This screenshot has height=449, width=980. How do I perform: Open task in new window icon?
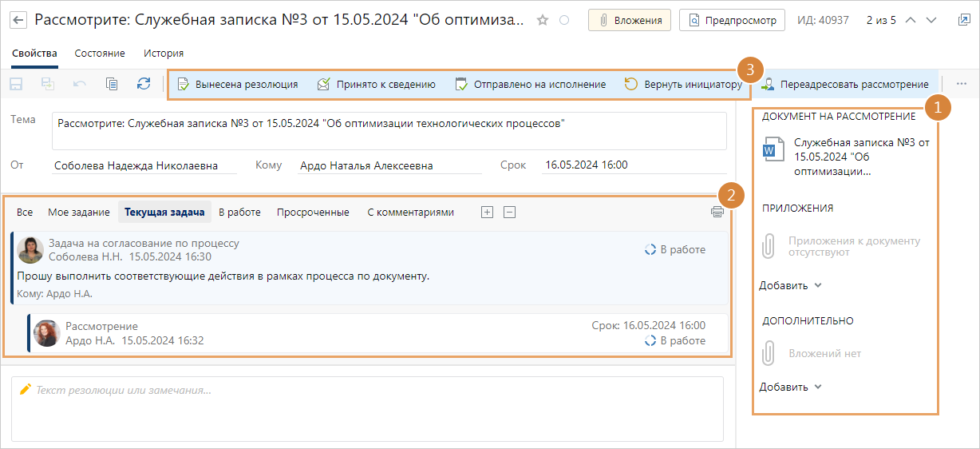[x=963, y=20]
